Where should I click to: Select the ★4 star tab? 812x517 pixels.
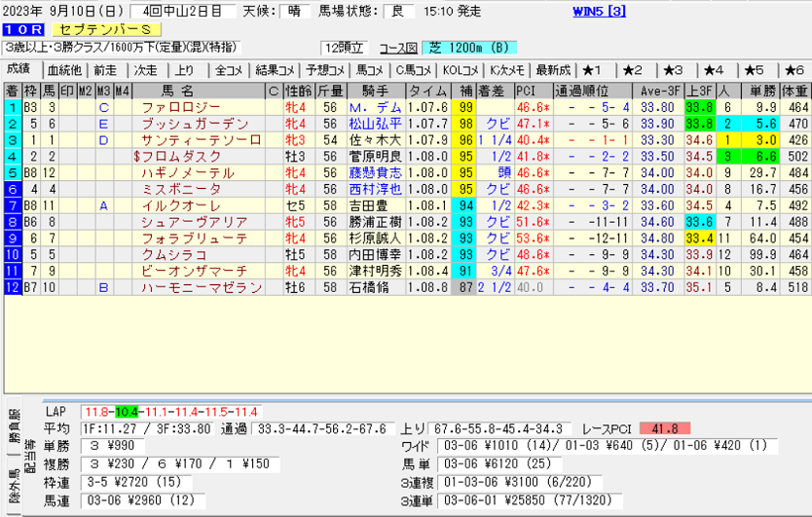coord(714,70)
